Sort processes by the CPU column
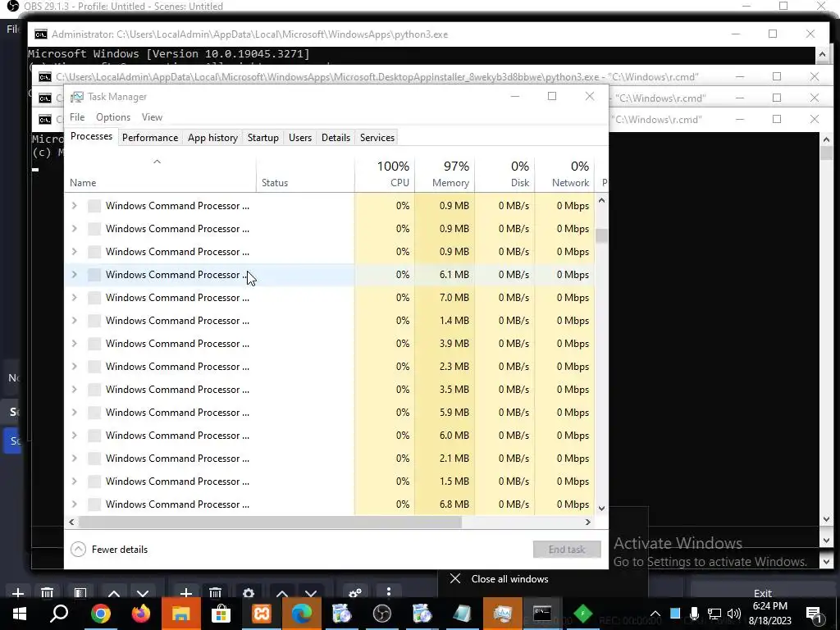The height and width of the screenshot is (630, 840). pos(385,174)
